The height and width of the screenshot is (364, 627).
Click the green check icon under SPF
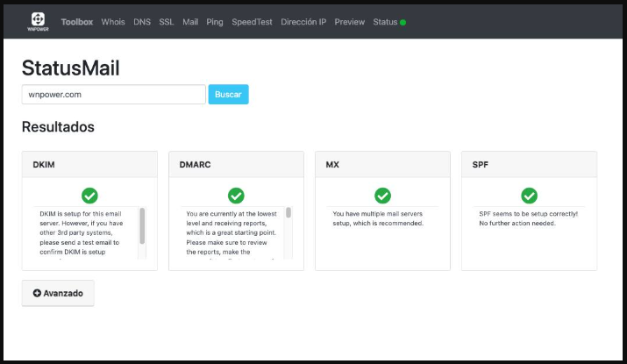coord(529,196)
